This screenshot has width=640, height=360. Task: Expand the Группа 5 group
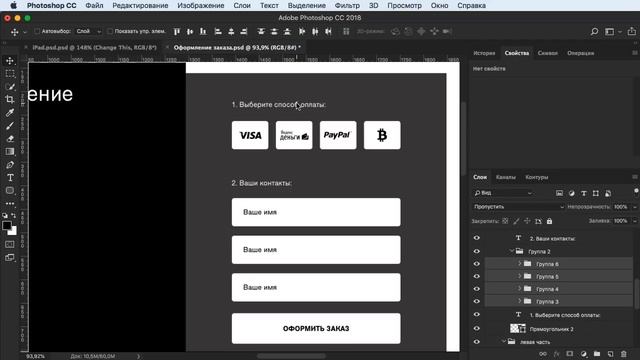coord(520,276)
